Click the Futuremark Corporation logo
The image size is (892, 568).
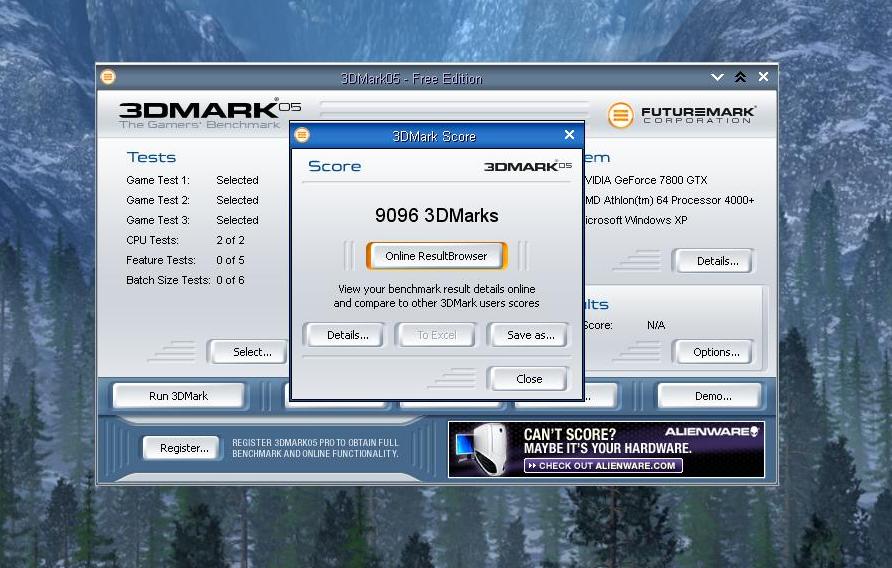pyautogui.click(x=682, y=115)
